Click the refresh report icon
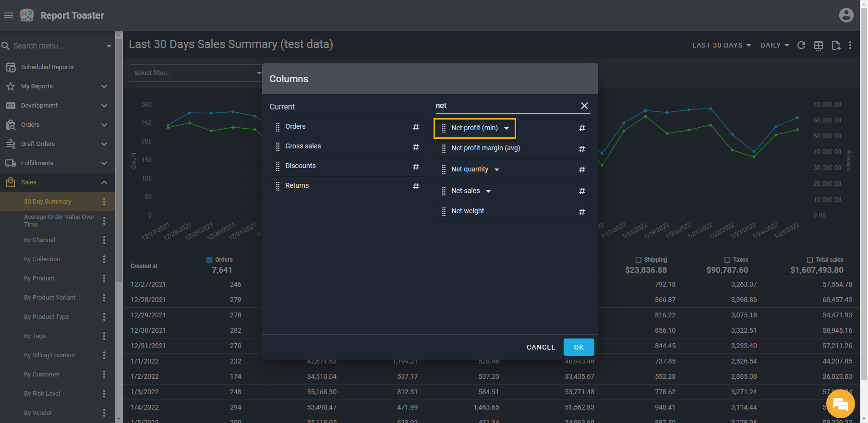The width and height of the screenshot is (868, 423). (x=801, y=45)
